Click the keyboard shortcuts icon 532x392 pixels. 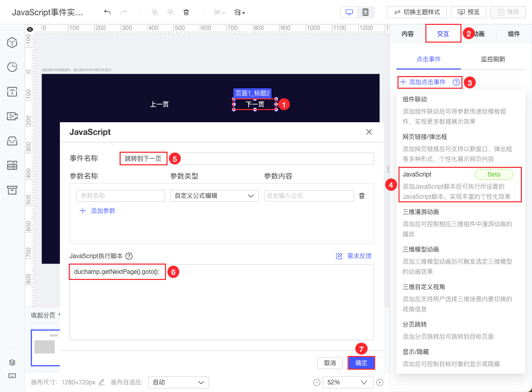pyautogui.click(x=12, y=376)
